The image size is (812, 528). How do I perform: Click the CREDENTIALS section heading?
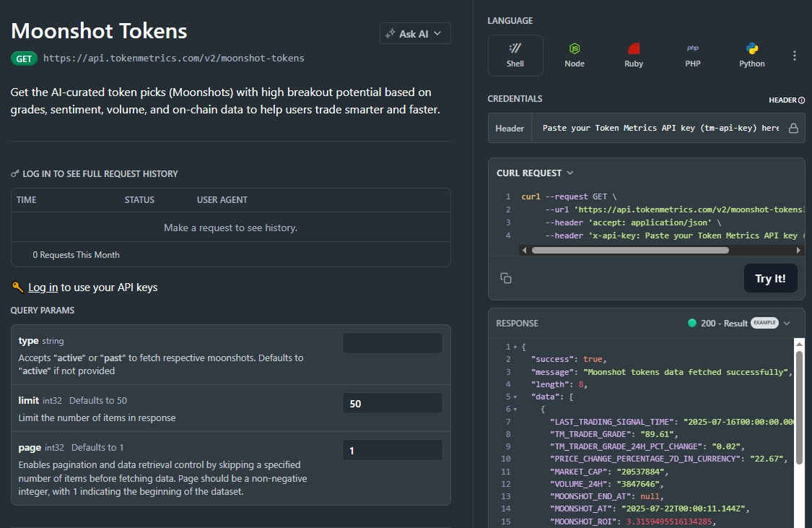pyautogui.click(x=515, y=98)
